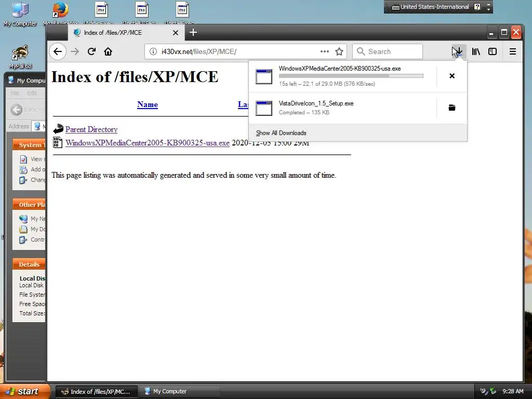This screenshot has height=399, width=532.
Task: Click the fourth desktop icon from the left
Action: pyautogui.click(x=141, y=13)
